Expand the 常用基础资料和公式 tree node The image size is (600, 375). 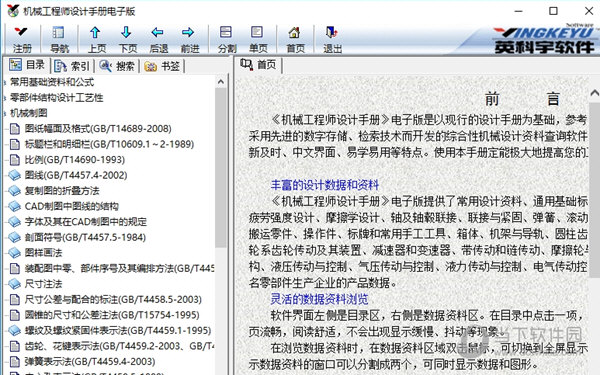point(5,82)
